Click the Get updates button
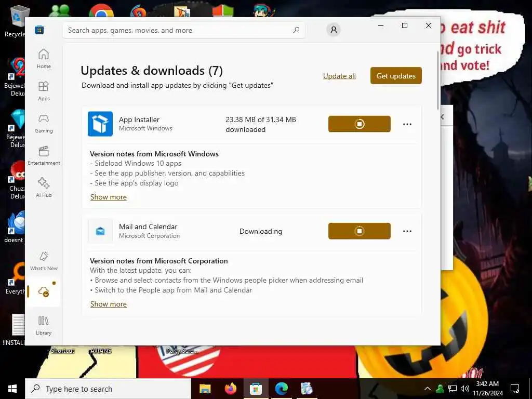The height and width of the screenshot is (399, 532). click(x=396, y=76)
